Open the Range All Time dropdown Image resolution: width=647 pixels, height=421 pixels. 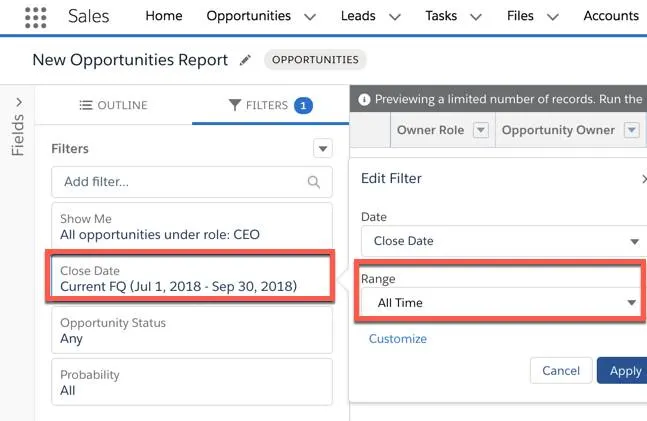tap(501, 303)
